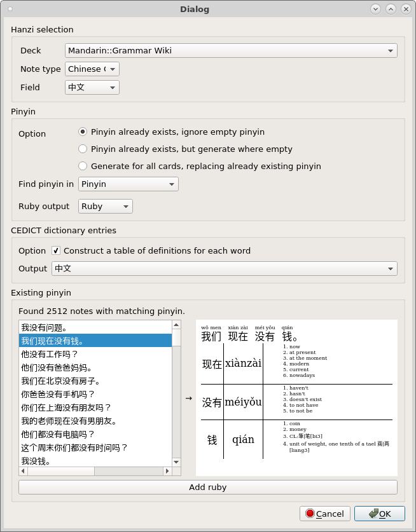
Task: Open the Deck dropdown
Action: (231, 51)
